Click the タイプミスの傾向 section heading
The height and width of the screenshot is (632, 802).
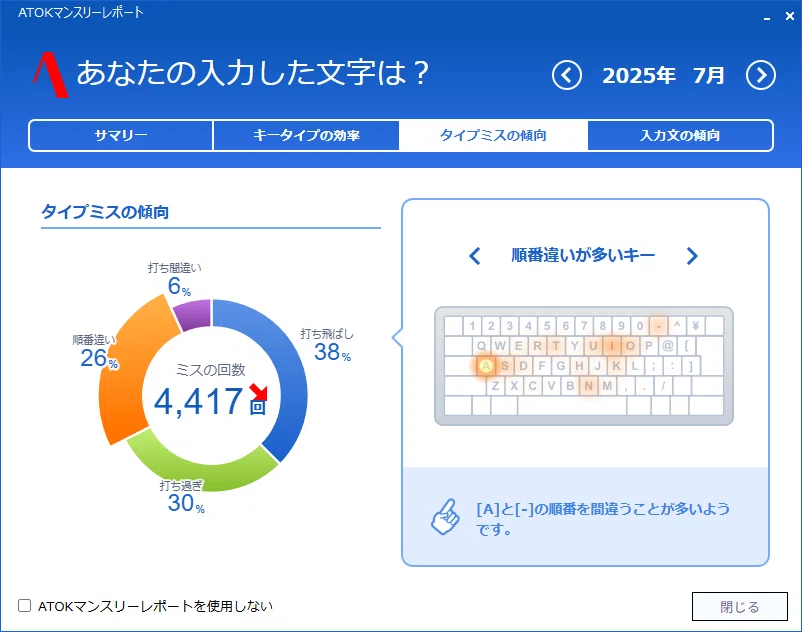coord(105,212)
